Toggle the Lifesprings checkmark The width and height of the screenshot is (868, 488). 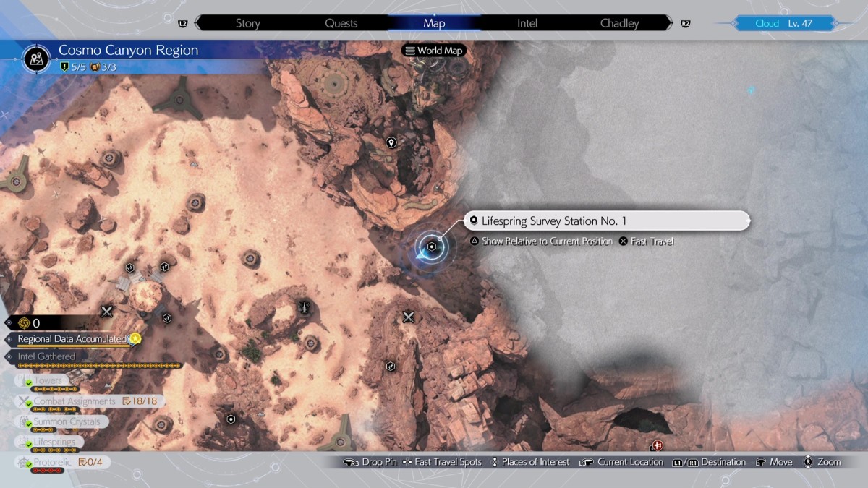click(x=29, y=445)
